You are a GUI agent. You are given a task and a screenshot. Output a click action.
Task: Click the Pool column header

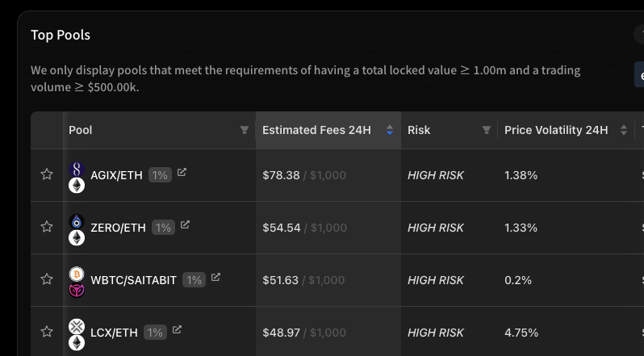[81, 130]
